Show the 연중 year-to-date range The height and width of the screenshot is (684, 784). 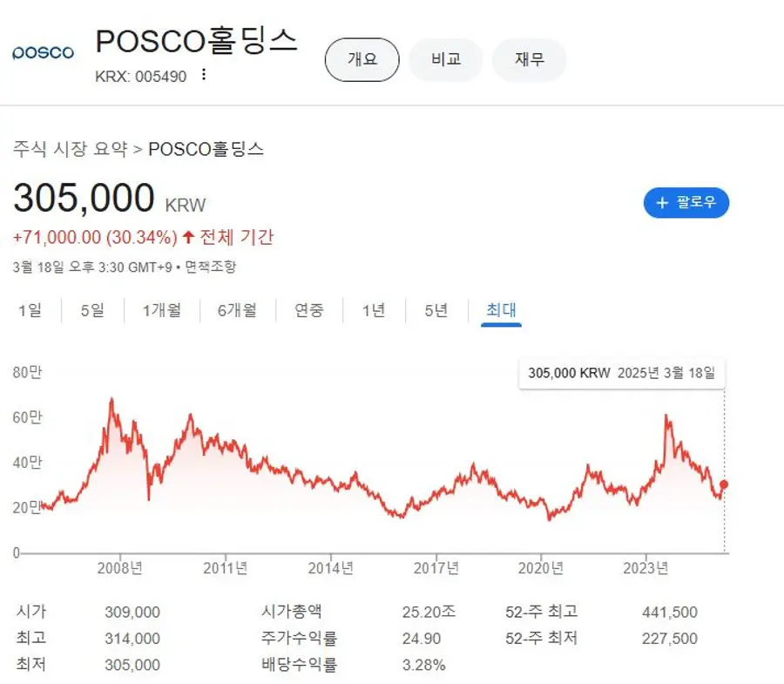click(x=308, y=310)
